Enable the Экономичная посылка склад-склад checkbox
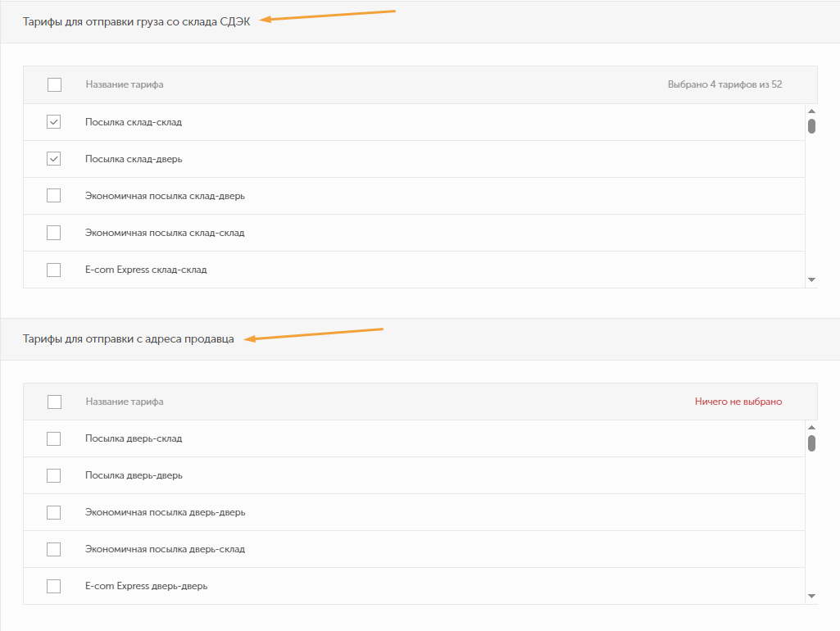 tap(54, 233)
